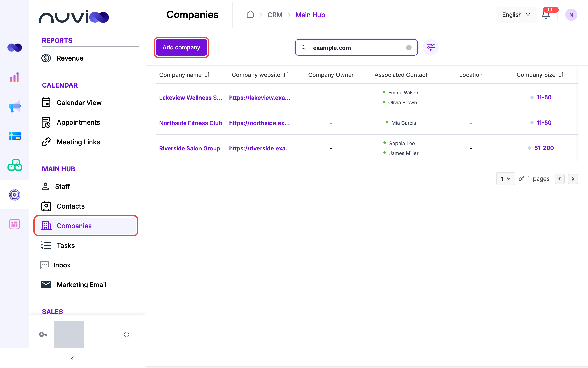Click contact Emma Wilson
Image resolution: width=588 pixels, height=368 pixels.
(404, 93)
